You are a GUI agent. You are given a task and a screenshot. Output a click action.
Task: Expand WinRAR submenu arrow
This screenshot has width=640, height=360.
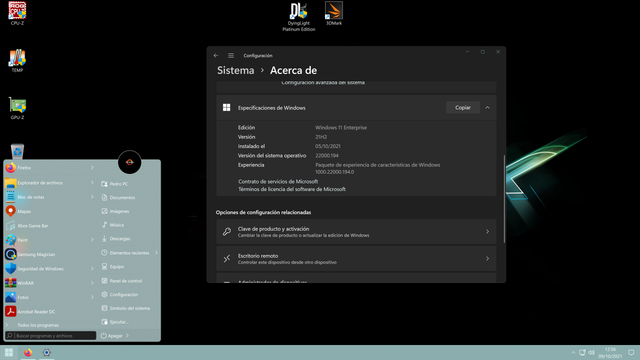coord(92,283)
